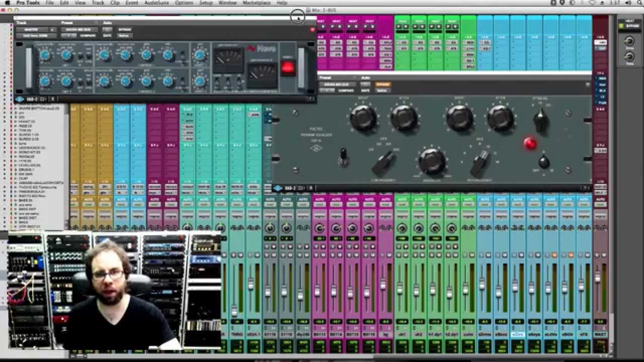Open the Window menu

point(227,3)
